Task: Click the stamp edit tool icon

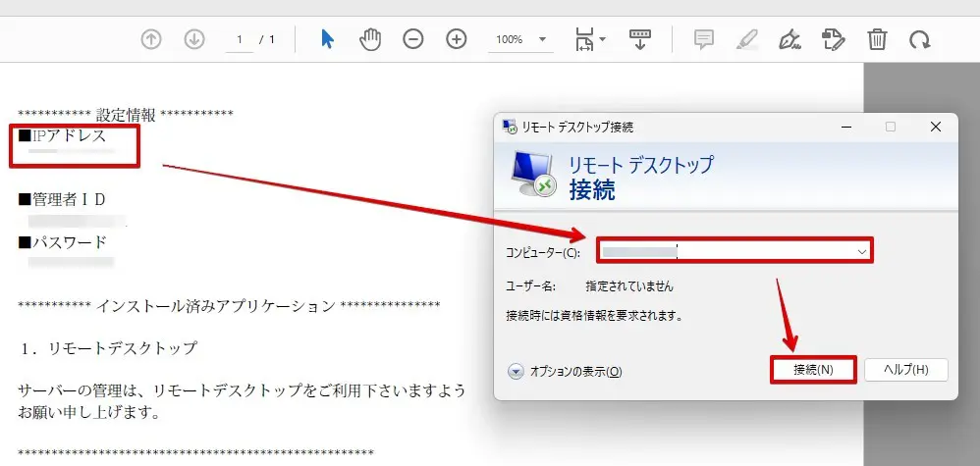Action: tap(833, 39)
